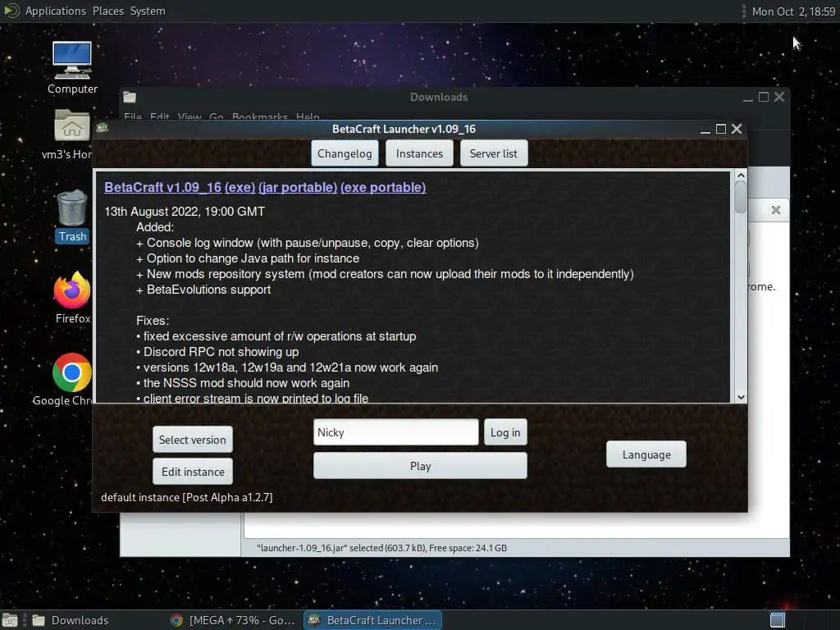Click the BetaEvolutions support line

click(x=203, y=290)
